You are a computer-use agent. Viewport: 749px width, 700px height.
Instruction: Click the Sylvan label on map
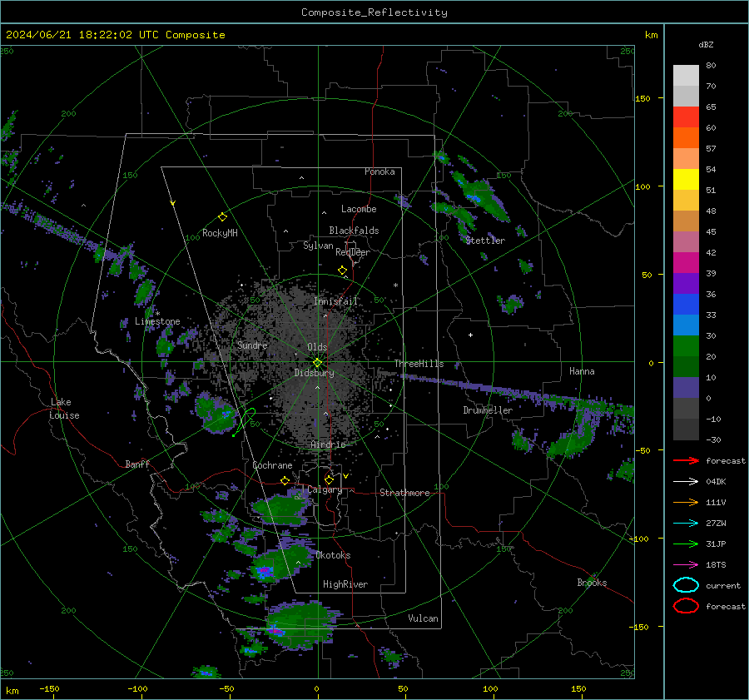pos(318,246)
